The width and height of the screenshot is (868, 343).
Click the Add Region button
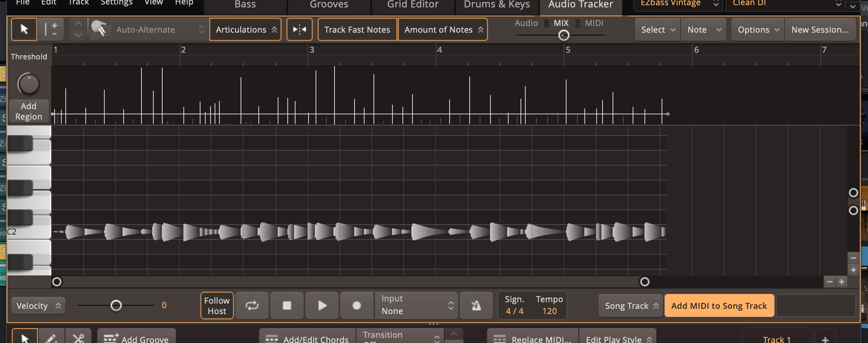(28, 111)
